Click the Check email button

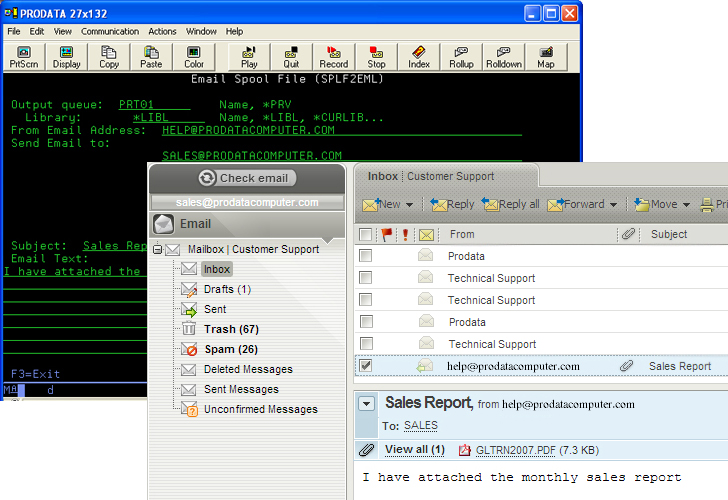coord(247,178)
